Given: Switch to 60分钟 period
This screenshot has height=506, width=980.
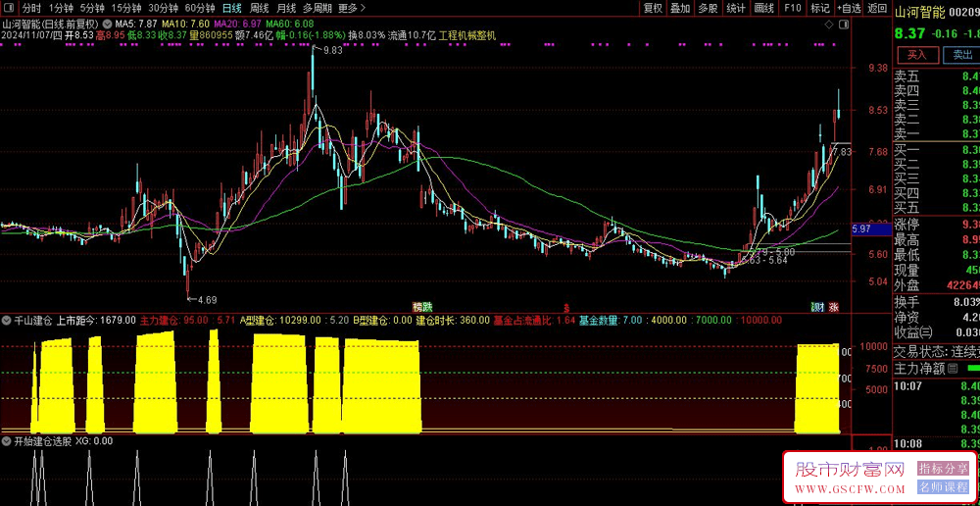Looking at the screenshot, I should (x=200, y=8).
